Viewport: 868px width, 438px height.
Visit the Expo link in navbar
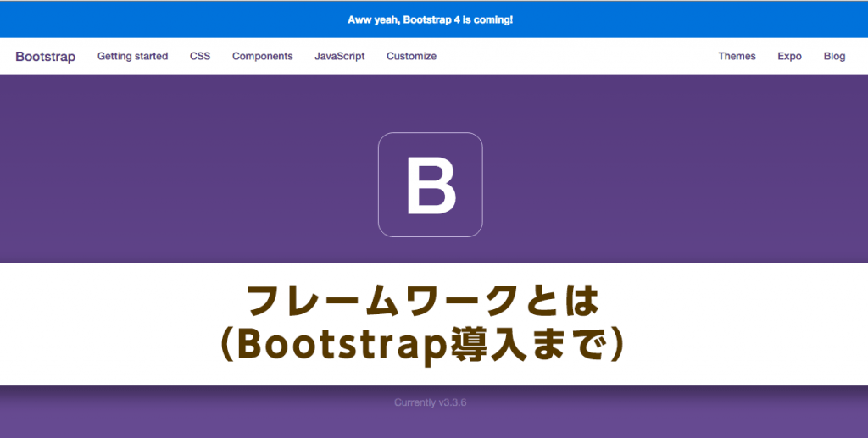coord(789,57)
